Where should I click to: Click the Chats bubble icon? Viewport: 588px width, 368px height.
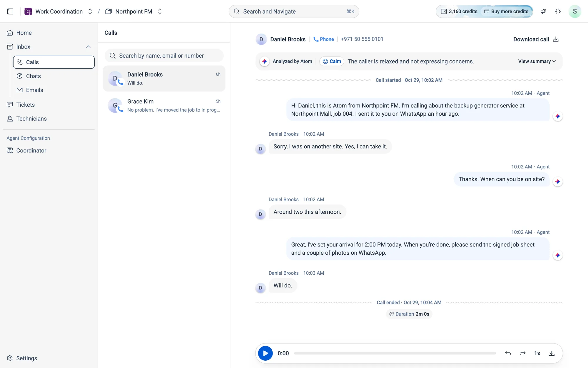20,76
